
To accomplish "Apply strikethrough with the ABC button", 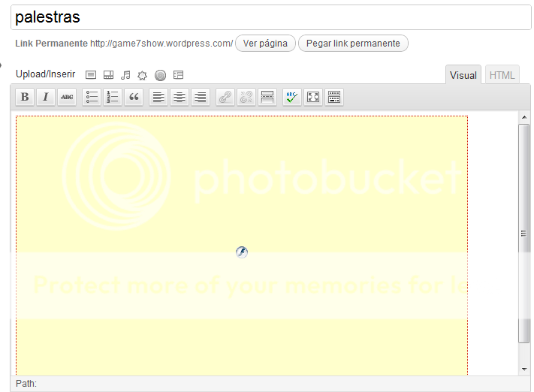I will point(67,97).
